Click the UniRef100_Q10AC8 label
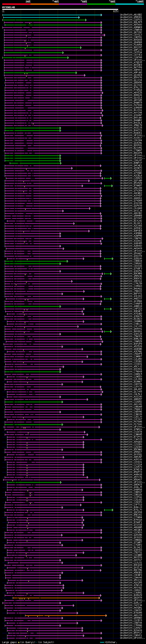 [x=131, y=75]
